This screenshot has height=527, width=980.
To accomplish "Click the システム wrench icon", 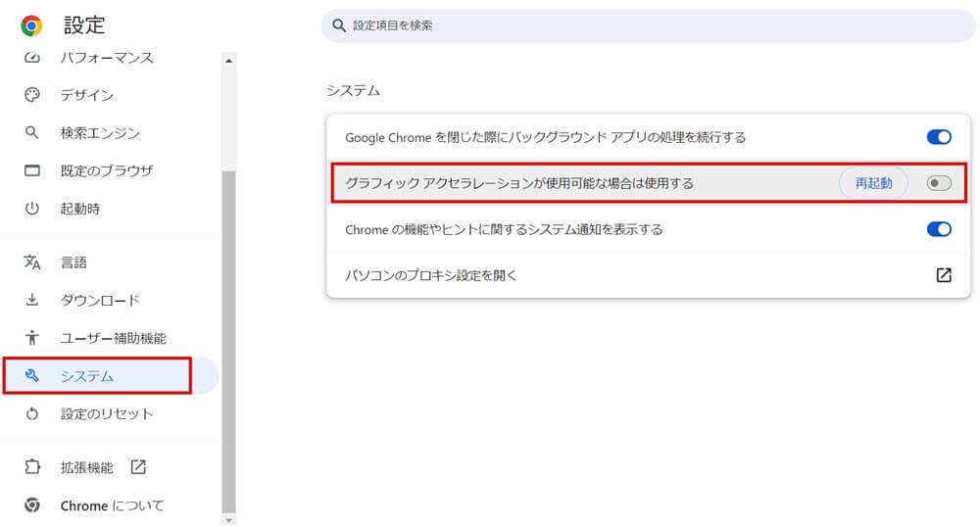I will (32, 376).
